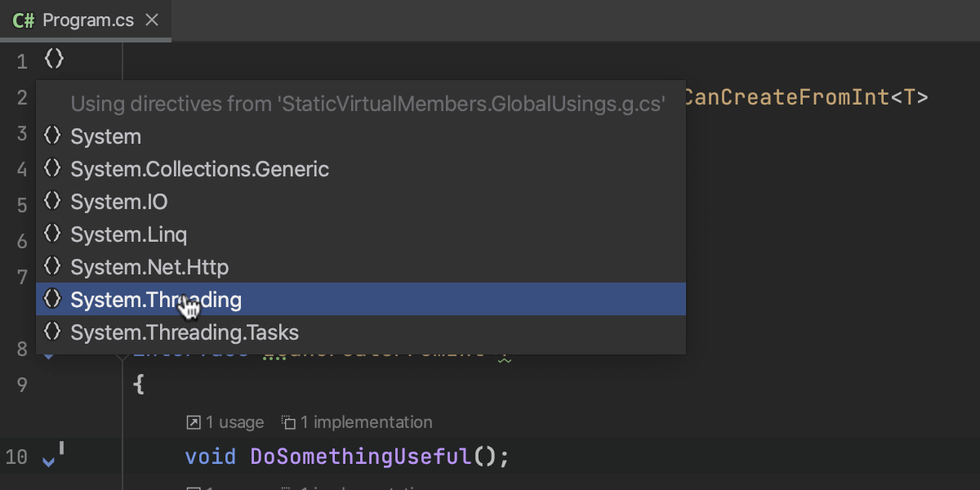Click the C# file icon in the tab

(24, 20)
